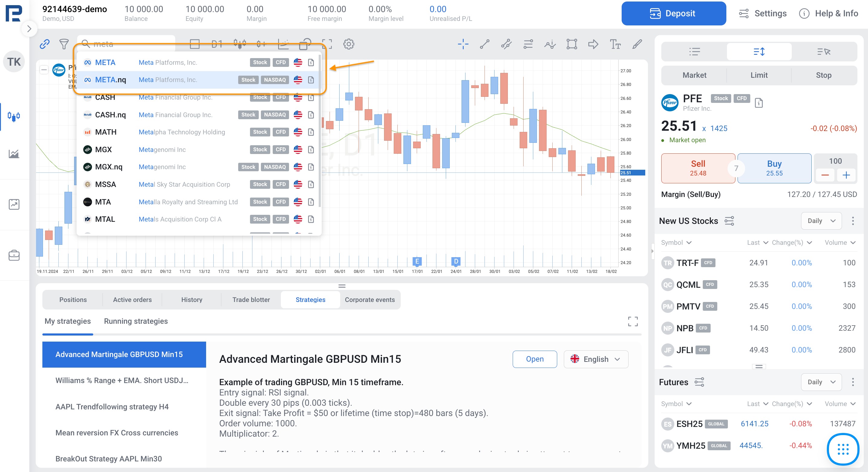Switch order type to Limit
This screenshot has width=868, height=472.
(x=759, y=75)
